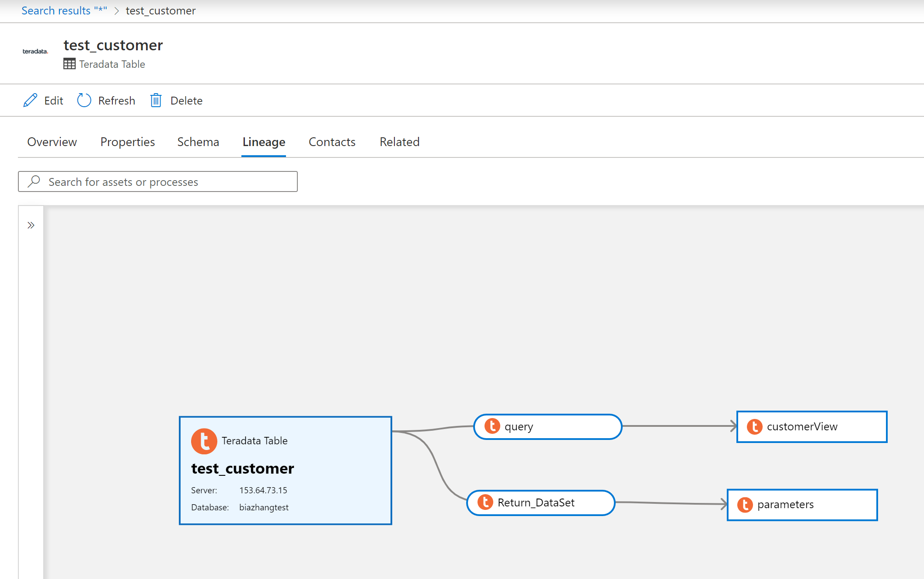Click the Delete button for test_customer
924x579 pixels.
point(176,100)
